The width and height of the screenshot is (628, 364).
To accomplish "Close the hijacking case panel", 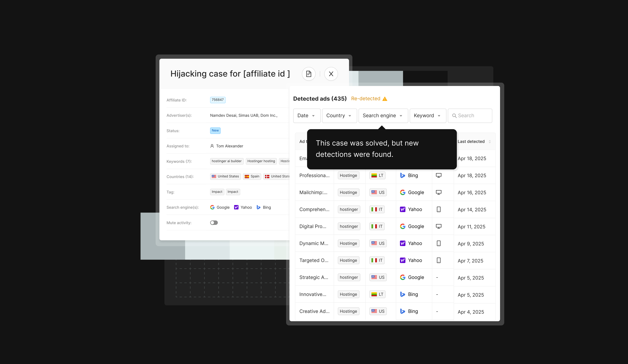I will click(331, 74).
